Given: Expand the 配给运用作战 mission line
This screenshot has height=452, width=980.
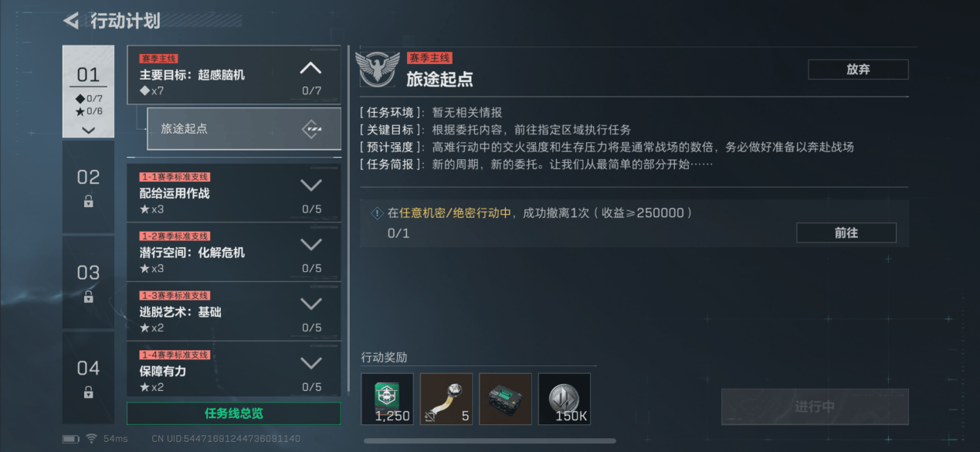Looking at the screenshot, I should click(x=310, y=185).
